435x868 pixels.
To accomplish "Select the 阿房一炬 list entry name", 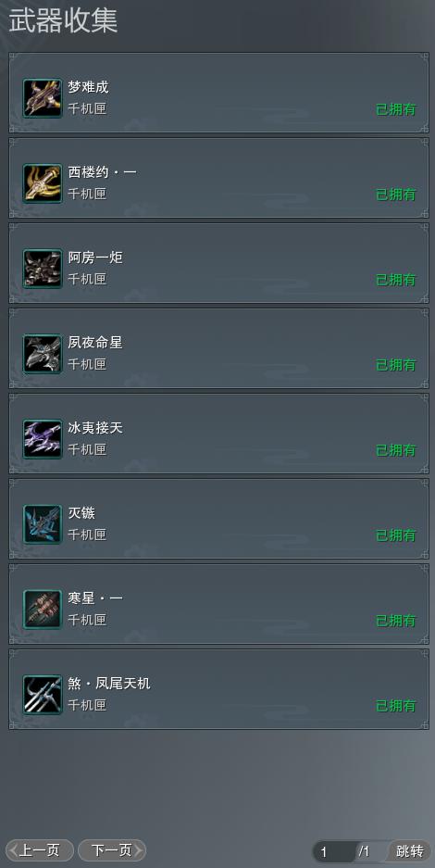I will click(x=95, y=258).
